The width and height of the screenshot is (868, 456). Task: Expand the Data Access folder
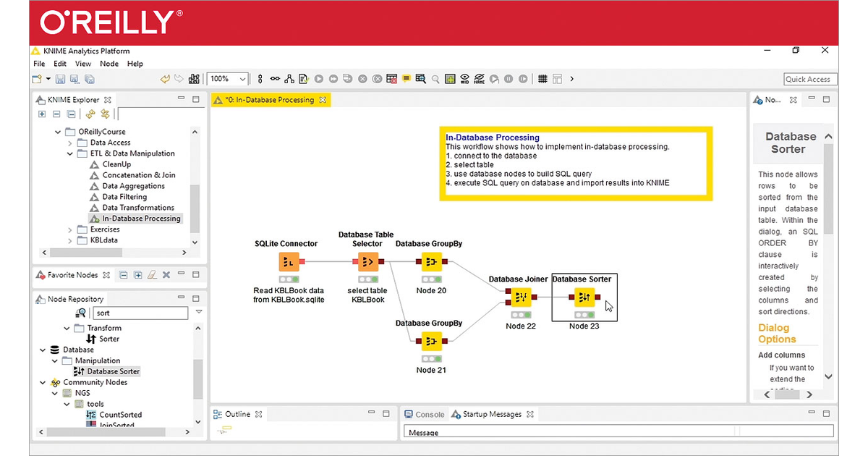pyautogui.click(x=70, y=143)
